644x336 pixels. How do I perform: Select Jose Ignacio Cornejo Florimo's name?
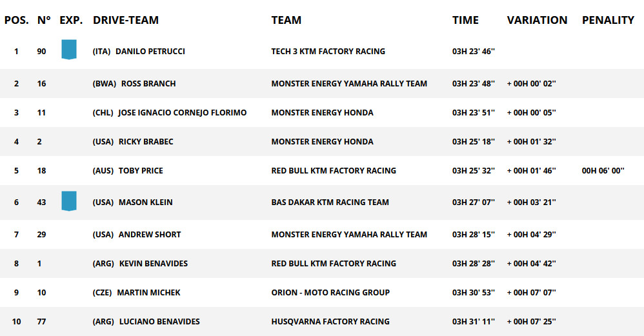click(x=183, y=113)
